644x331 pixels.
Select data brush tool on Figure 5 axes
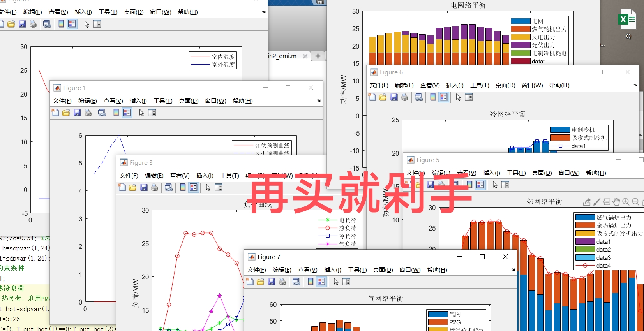tap(596, 202)
